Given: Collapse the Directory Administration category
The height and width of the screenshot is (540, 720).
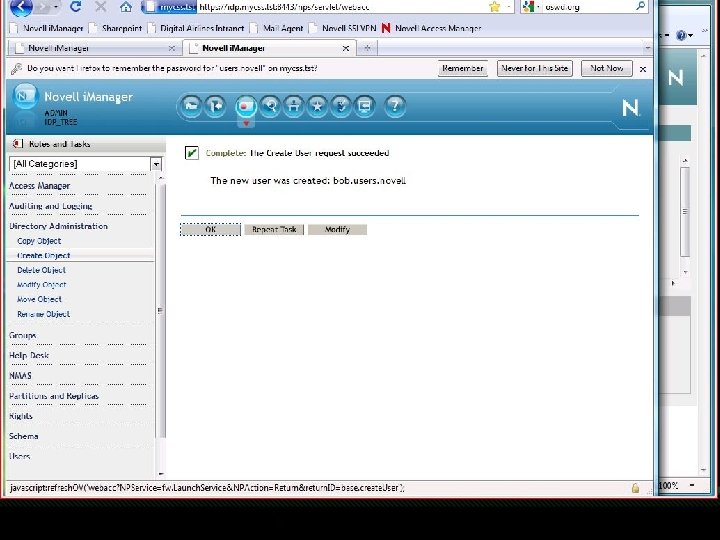Looking at the screenshot, I should pos(58,226).
